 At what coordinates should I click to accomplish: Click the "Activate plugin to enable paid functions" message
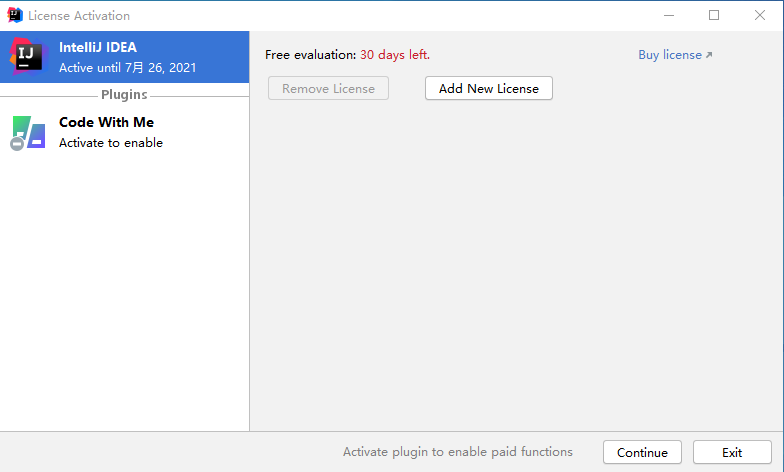458,452
